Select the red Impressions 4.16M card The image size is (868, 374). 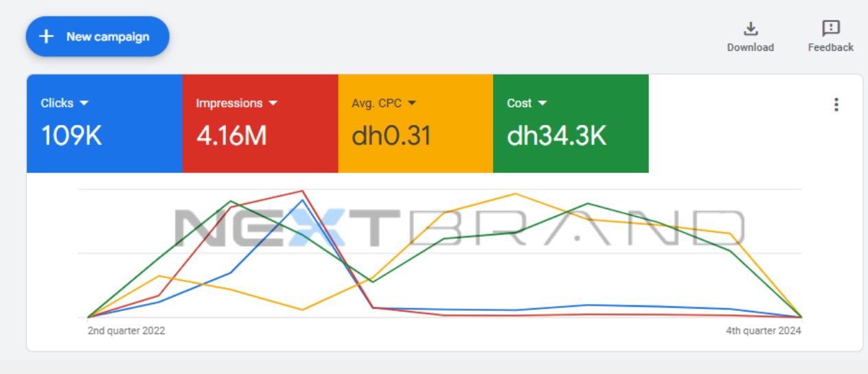260,124
